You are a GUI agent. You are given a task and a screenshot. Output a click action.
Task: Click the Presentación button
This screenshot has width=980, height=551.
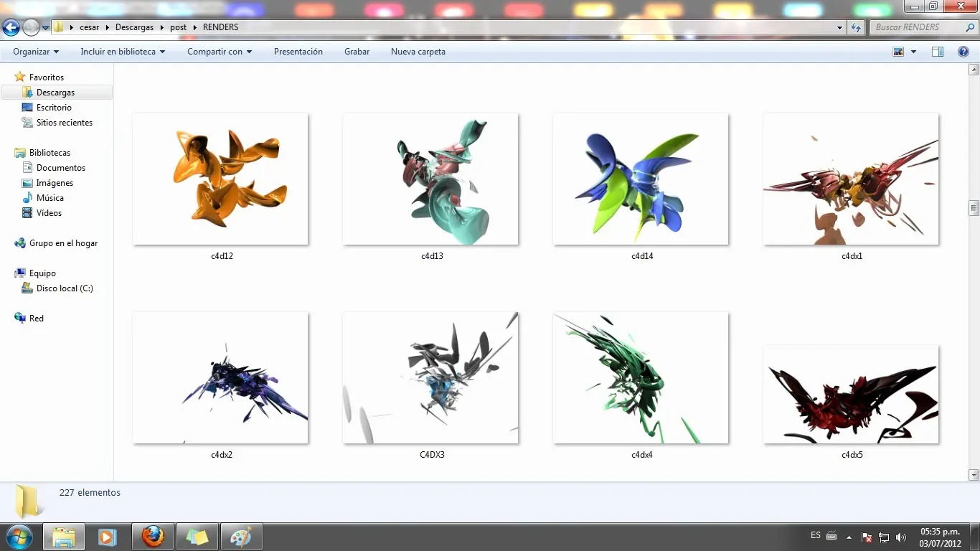tap(298, 52)
